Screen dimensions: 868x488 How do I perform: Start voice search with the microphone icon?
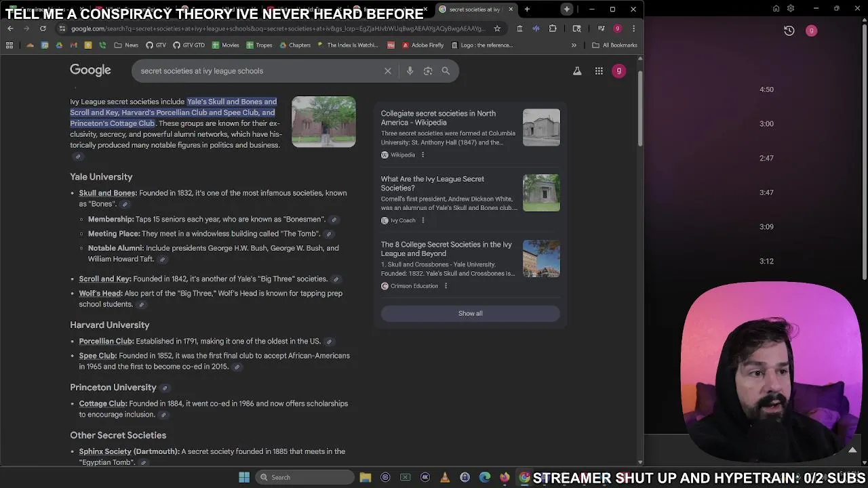pyautogui.click(x=410, y=70)
